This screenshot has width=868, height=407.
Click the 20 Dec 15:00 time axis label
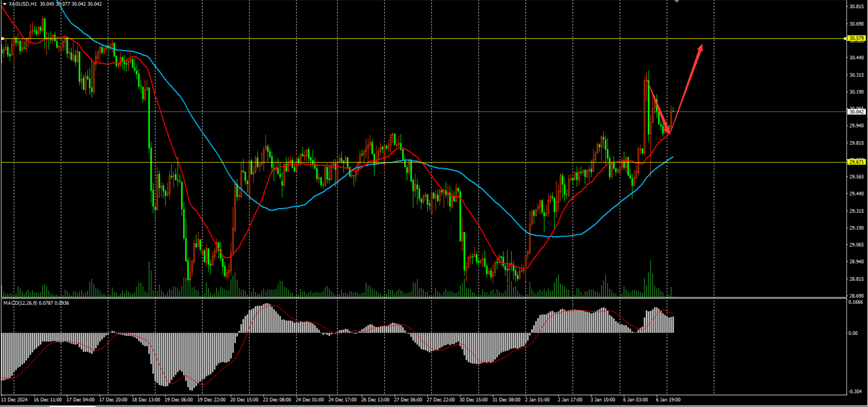click(244, 400)
